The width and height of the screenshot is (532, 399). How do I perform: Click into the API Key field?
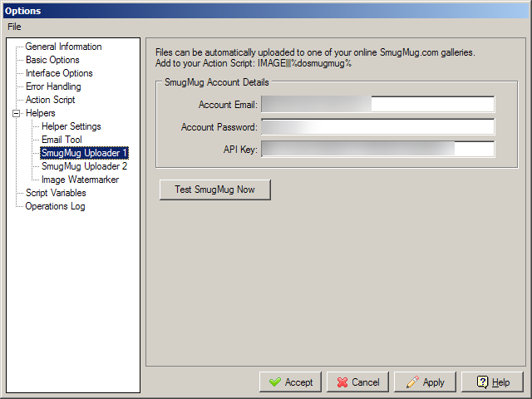click(377, 150)
